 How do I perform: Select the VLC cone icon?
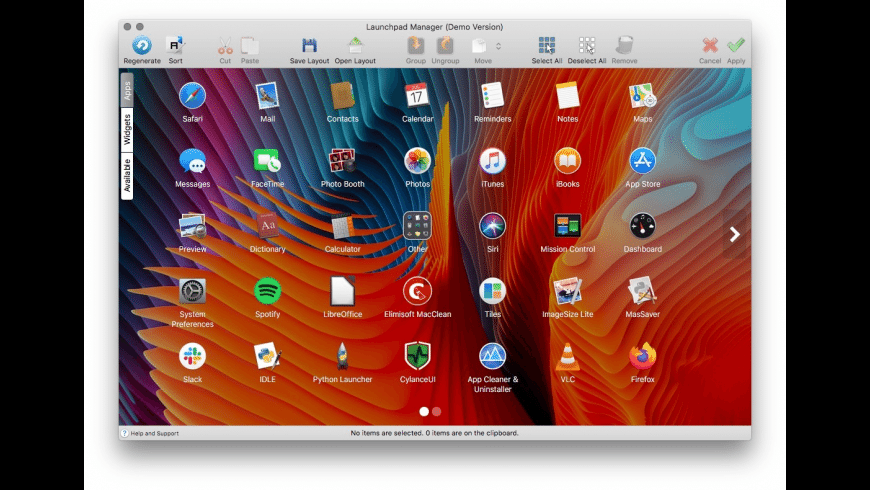(568, 356)
